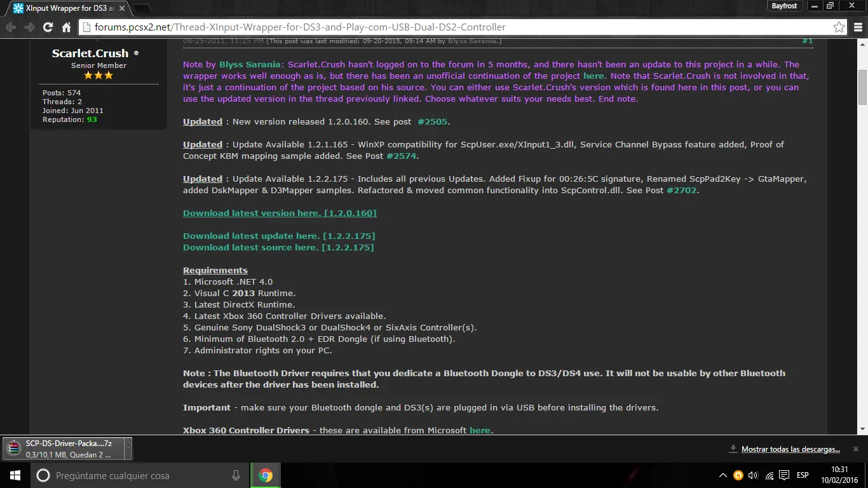Jump to post #2574
The width and height of the screenshot is (868, 488).
click(x=402, y=156)
